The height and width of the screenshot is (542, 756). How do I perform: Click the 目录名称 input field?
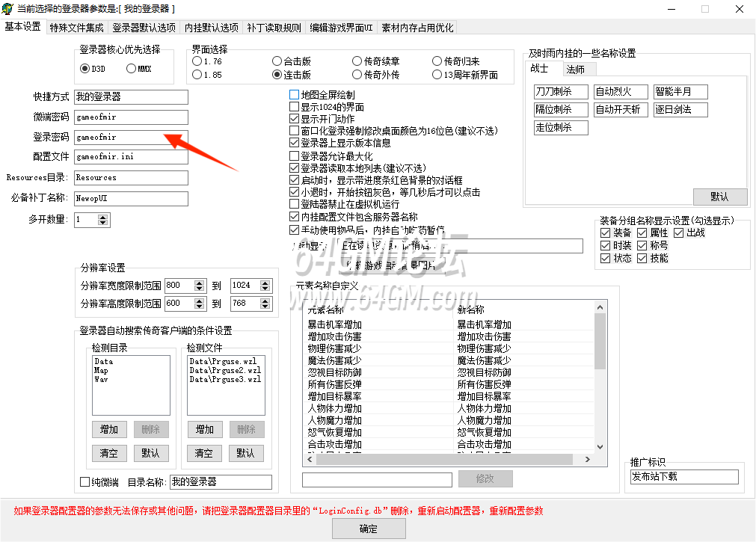pos(221,482)
